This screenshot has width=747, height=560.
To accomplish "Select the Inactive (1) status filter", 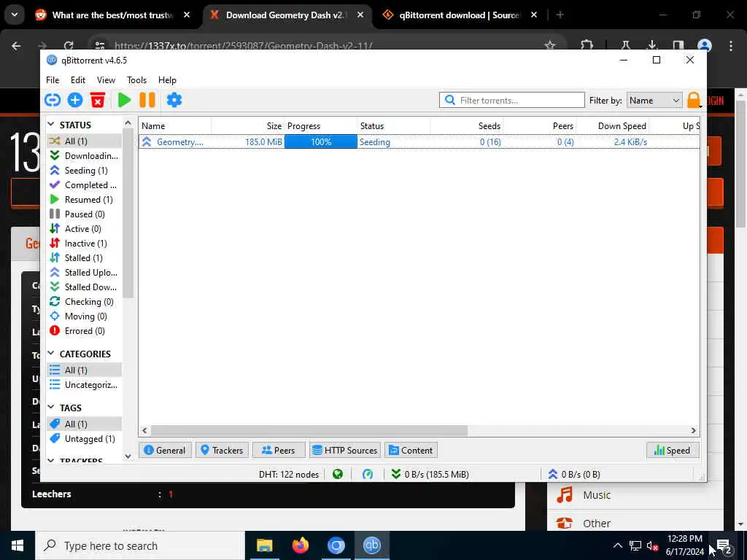I will click(x=85, y=244).
